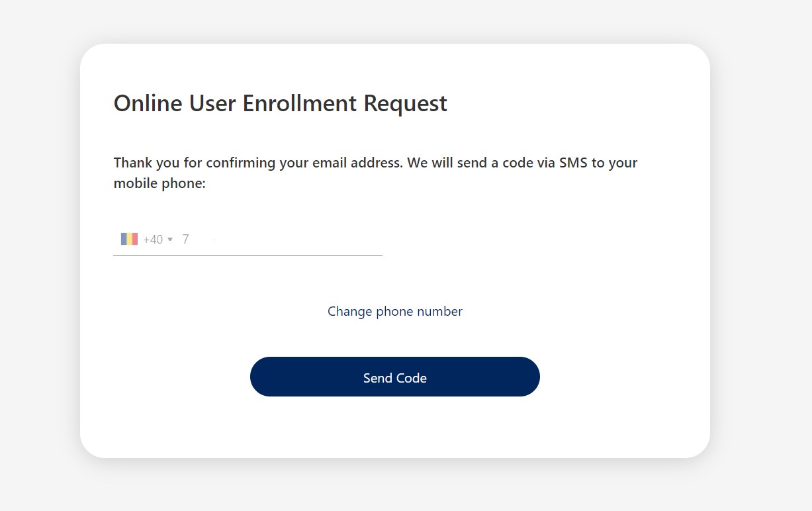Click the gray page background outside the card

point(761,265)
